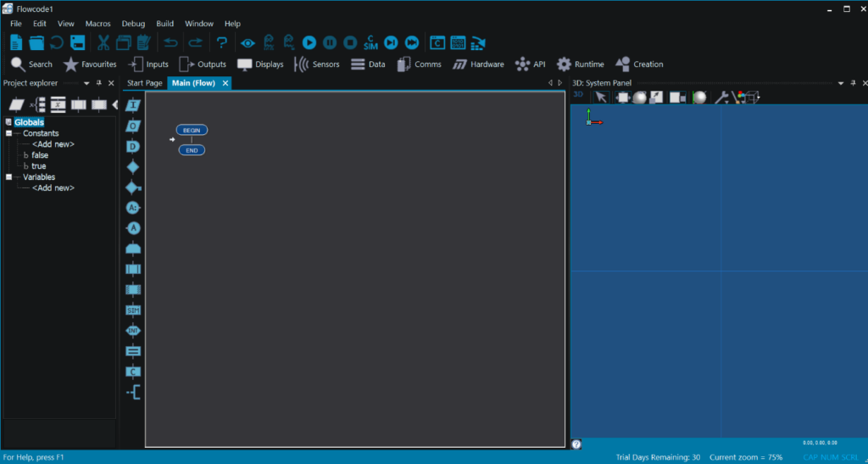Click the Save project disk icon

point(78,42)
